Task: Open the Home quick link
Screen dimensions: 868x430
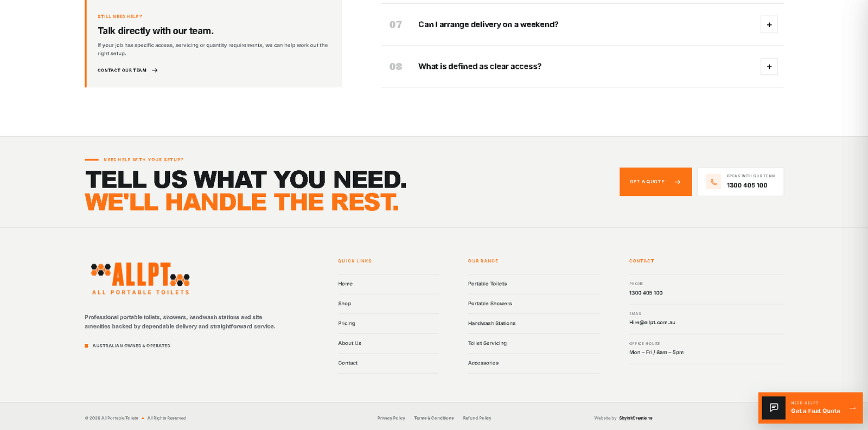Action: click(x=346, y=284)
